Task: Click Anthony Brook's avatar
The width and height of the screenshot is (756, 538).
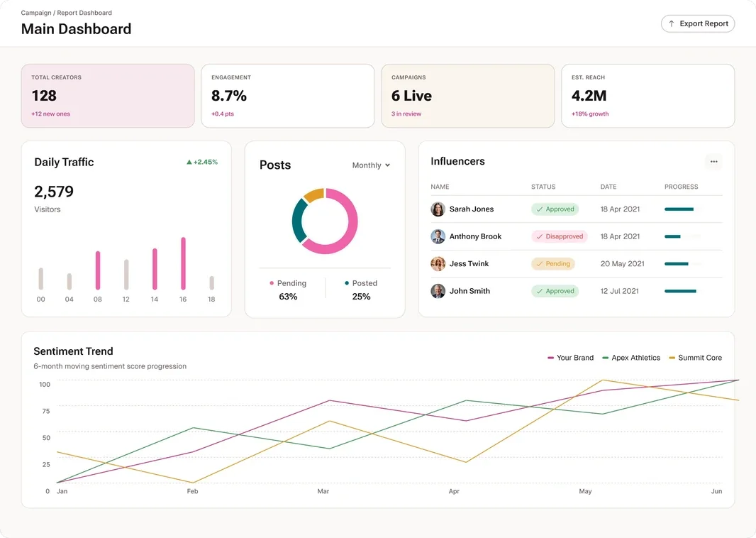Action: (x=438, y=236)
